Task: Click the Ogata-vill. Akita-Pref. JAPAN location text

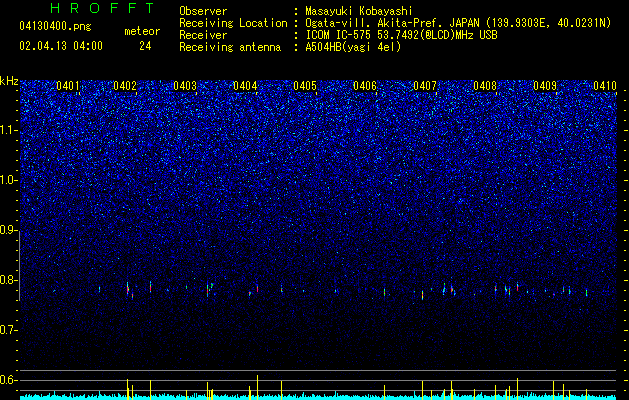Action: click(x=458, y=23)
